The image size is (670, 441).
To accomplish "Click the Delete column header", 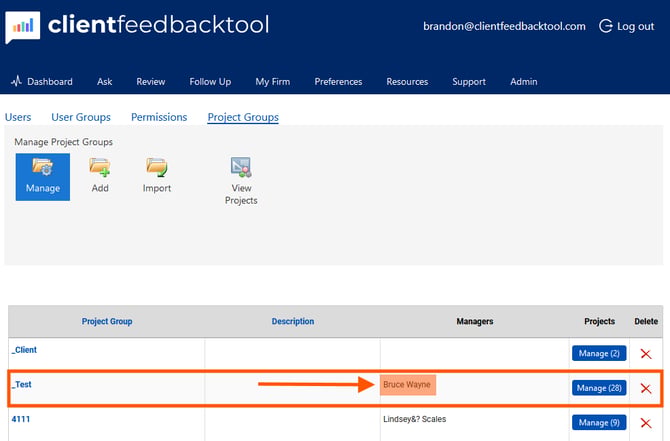I will 646,321.
